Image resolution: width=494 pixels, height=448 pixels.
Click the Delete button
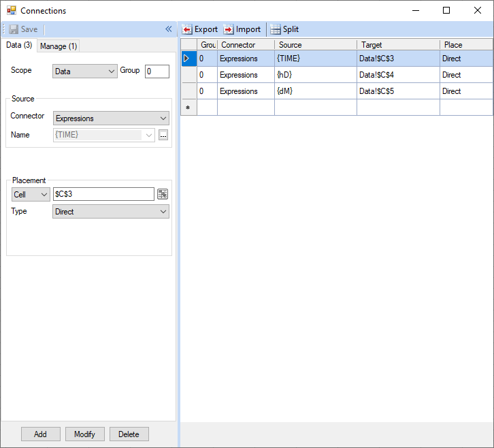tap(129, 434)
